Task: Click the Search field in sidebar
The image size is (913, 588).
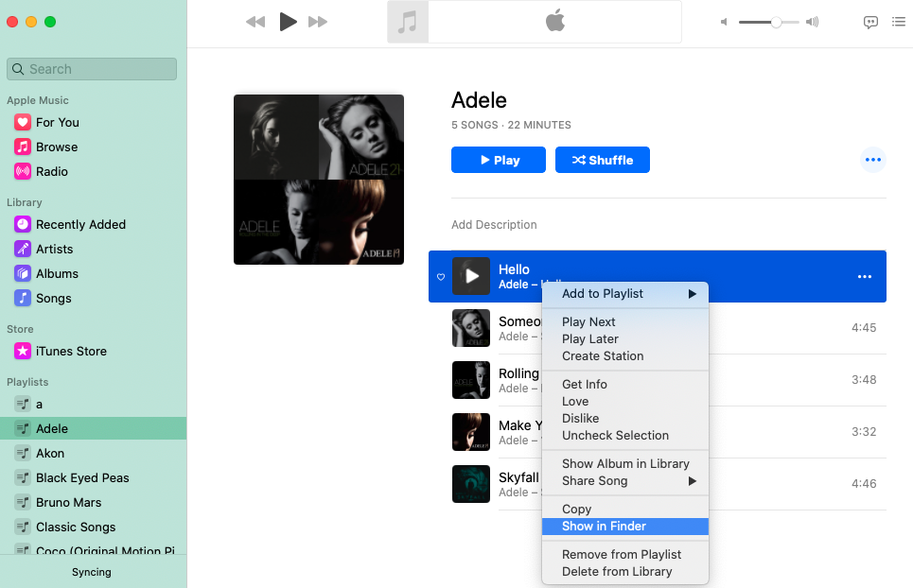Action: pos(92,69)
